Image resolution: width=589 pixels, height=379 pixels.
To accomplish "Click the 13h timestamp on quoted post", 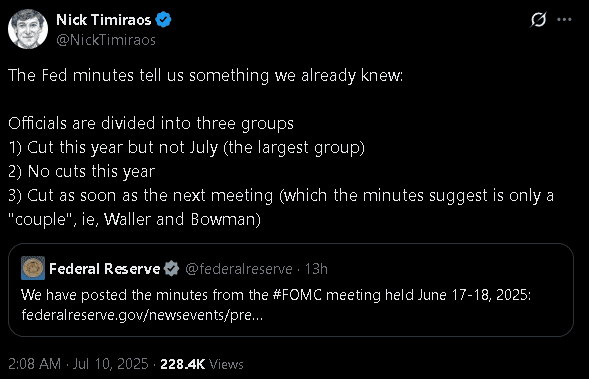I will [x=316, y=269].
